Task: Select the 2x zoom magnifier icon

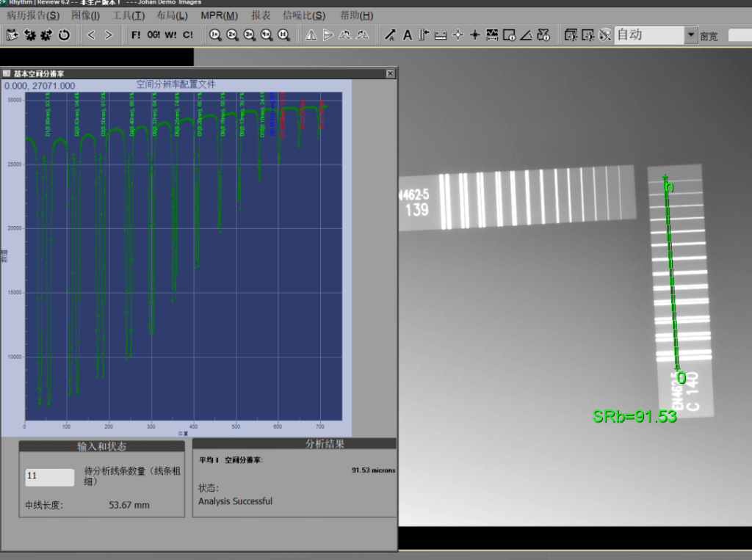Action: click(232, 34)
